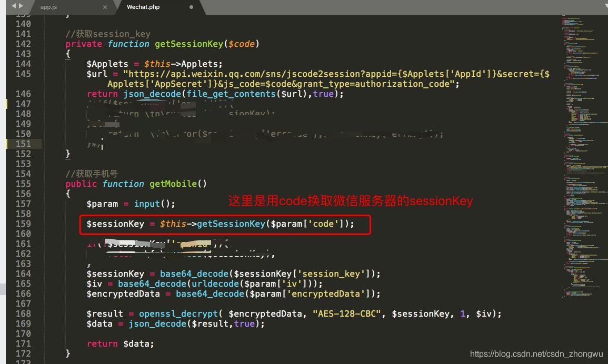Click line number 142 in the gutter
Image resolution: width=608 pixels, height=364 pixels.
(23, 44)
